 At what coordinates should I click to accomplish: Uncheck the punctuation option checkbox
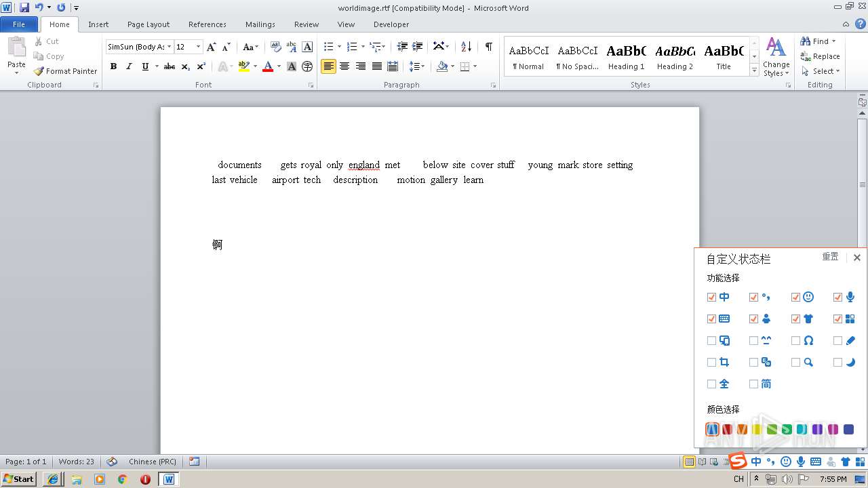click(753, 297)
